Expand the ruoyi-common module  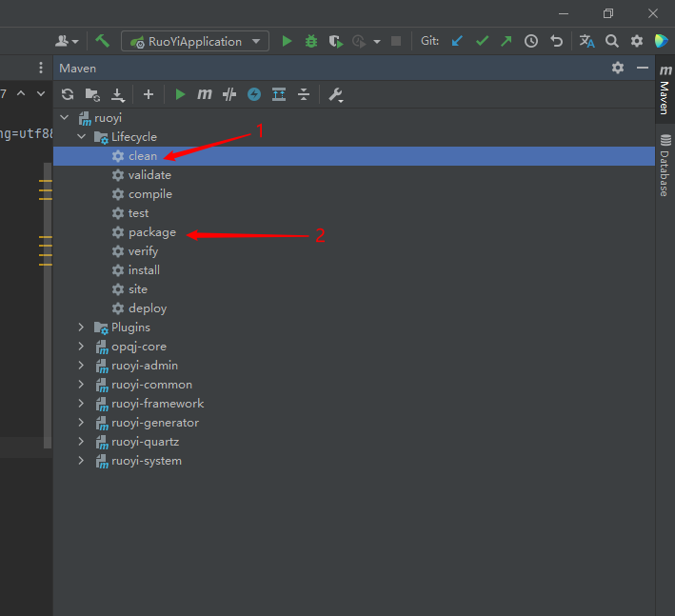pos(81,384)
